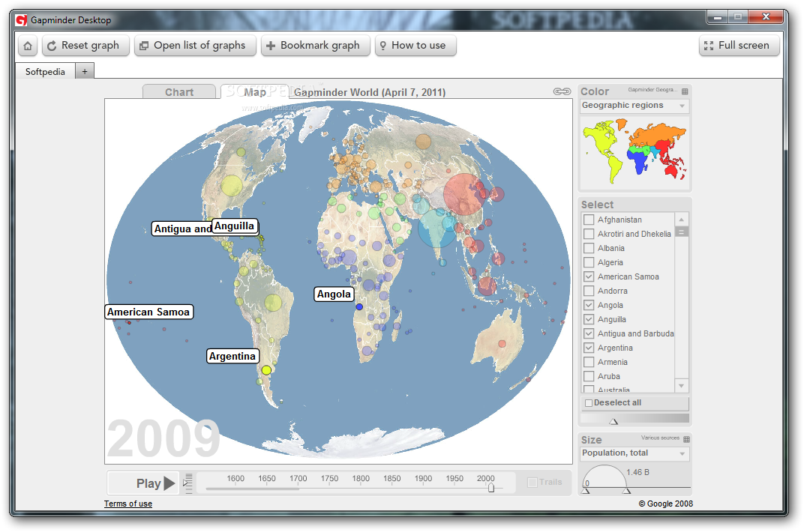
Task: Click the yellow United States bubble
Action: [231, 185]
